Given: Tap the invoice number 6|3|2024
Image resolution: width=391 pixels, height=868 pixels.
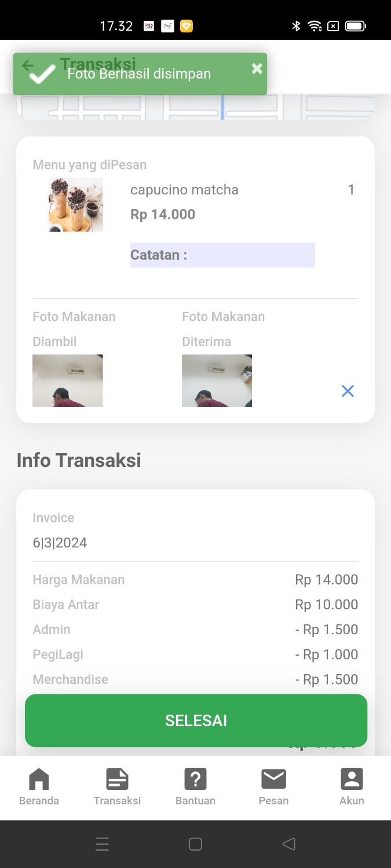Looking at the screenshot, I should click(60, 543).
